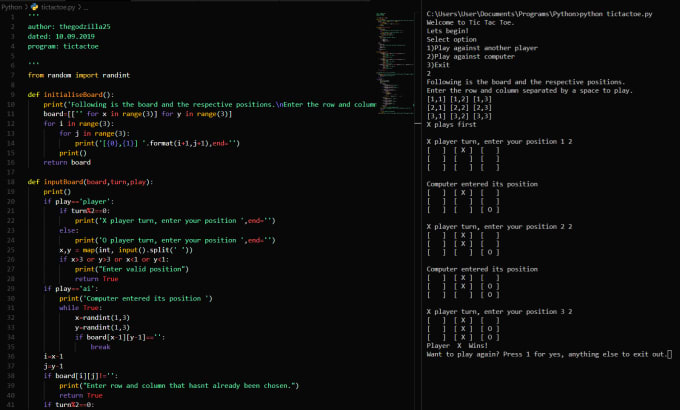This screenshot has height=410, width=680.
Task: Click 'def inputBoard(board,turn,play):' definition
Action: (90, 182)
